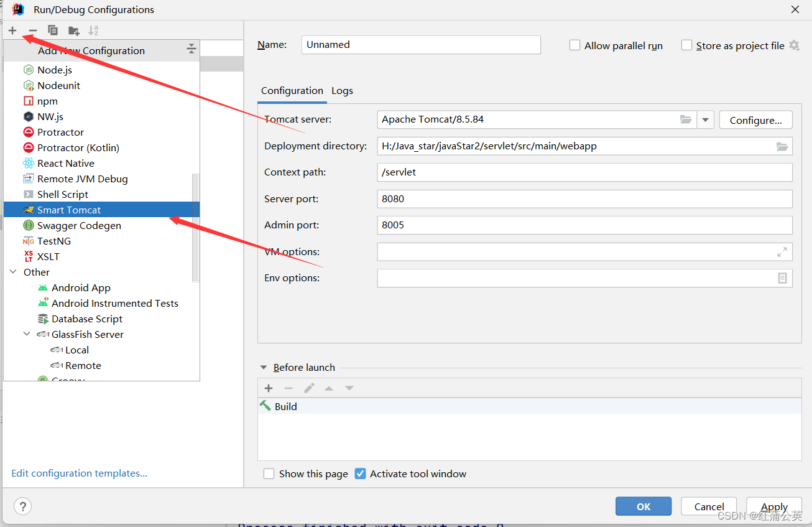
Task: Expand the VM options field editor
Action: click(x=782, y=252)
